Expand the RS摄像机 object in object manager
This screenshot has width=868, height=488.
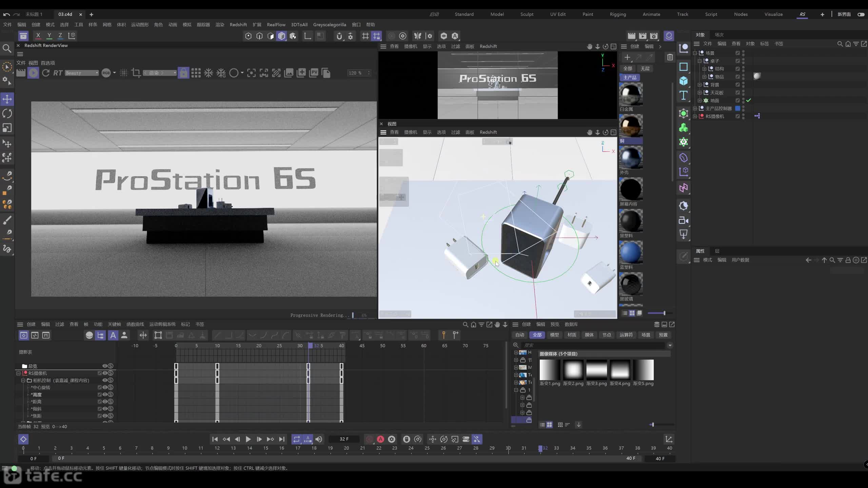point(695,116)
